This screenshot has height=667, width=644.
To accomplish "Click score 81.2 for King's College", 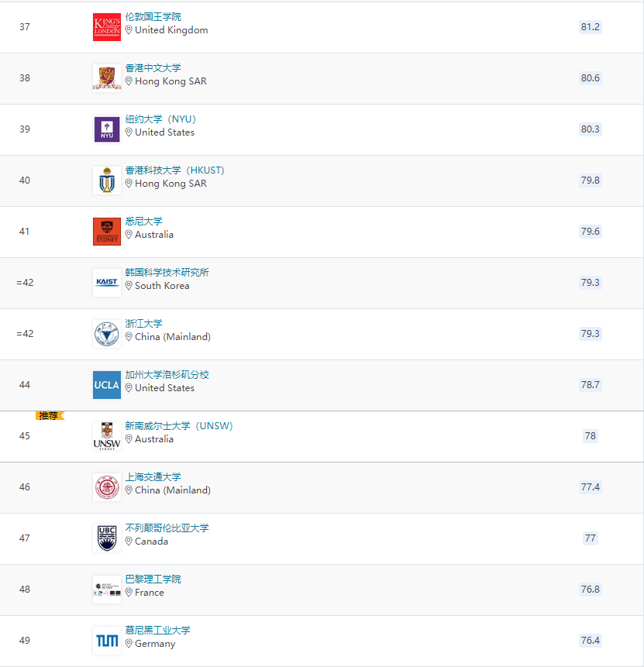I will point(590,27).
